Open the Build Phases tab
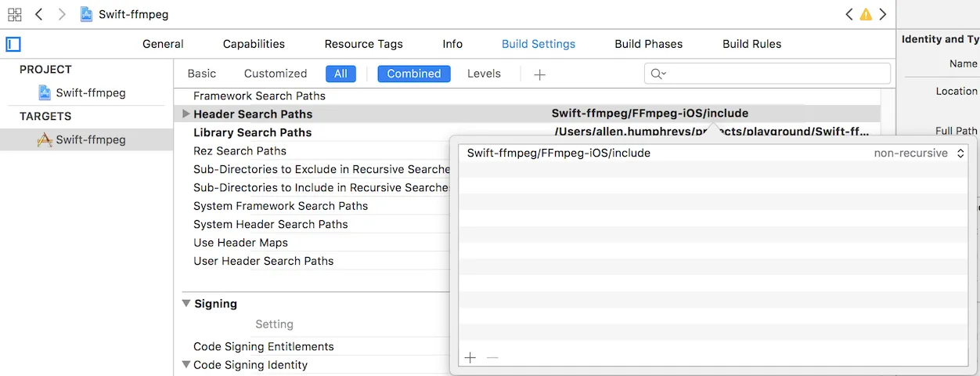 648,44
